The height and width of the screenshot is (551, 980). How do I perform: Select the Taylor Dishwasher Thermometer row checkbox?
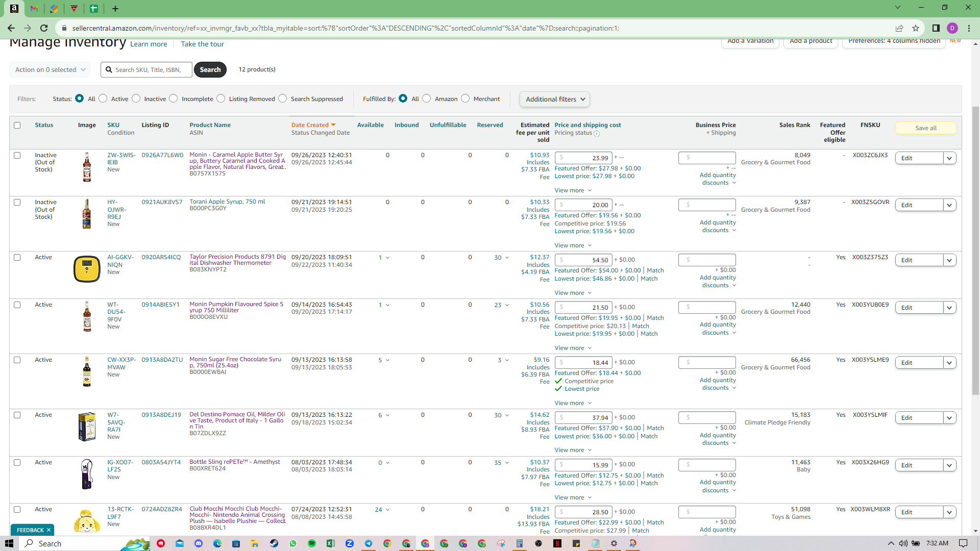[17, 257]
